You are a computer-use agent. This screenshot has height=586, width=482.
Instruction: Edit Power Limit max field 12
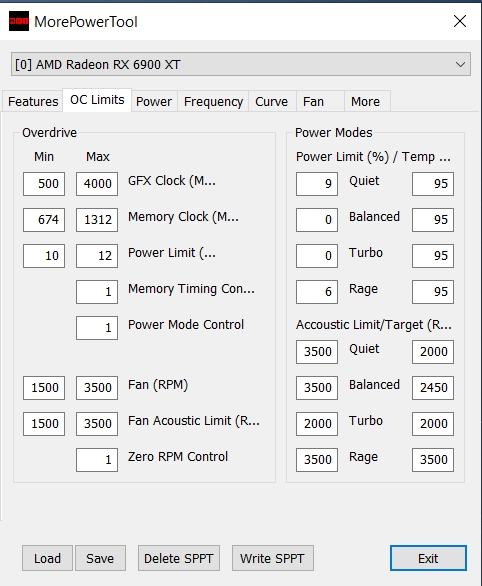[x=97, y=256]
